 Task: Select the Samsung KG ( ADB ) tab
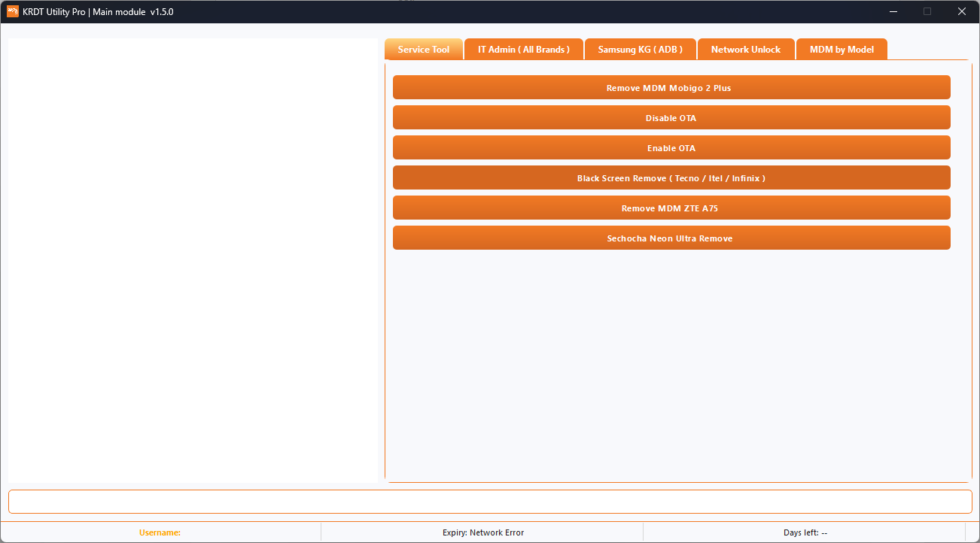pos(641,50)
